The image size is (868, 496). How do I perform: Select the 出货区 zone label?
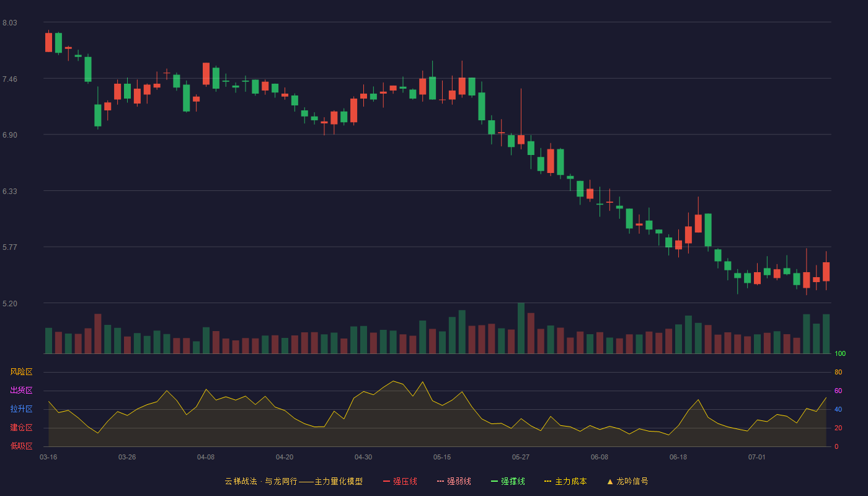[21, 391]
